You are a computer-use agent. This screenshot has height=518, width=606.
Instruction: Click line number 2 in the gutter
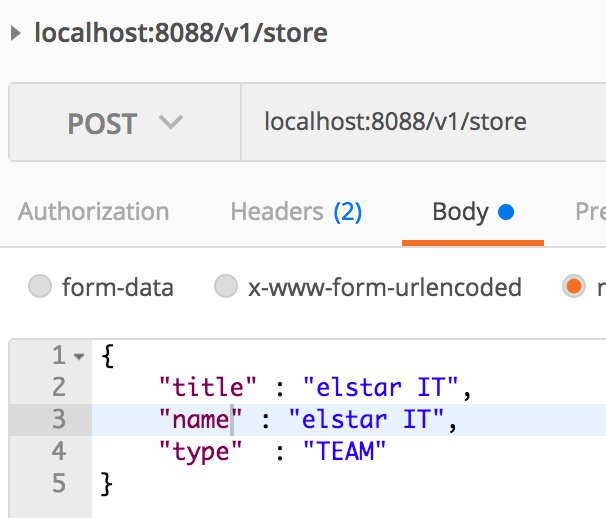point(59,387)
